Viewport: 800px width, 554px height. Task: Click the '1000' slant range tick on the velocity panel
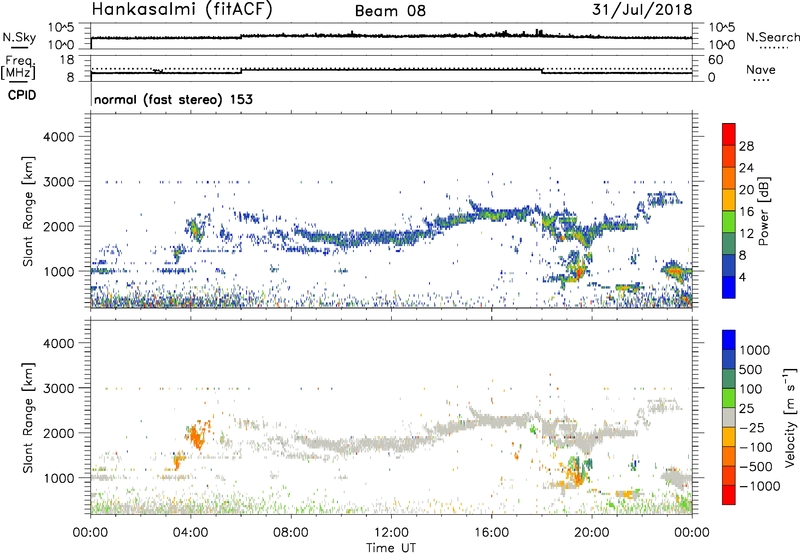coord(58,478)
